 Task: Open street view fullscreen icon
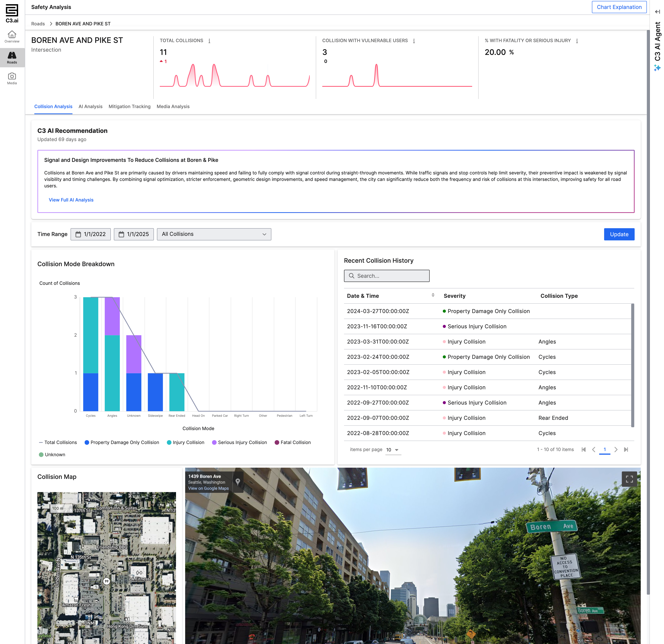point(629,479)
